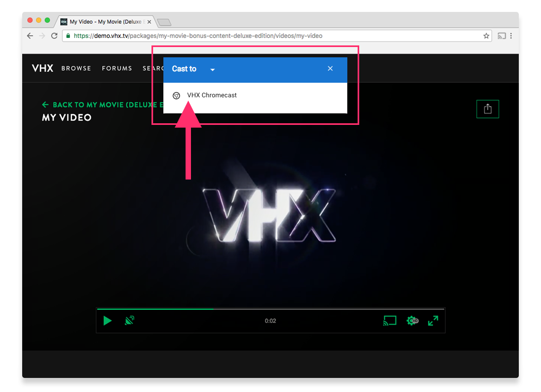
Task: Open the Cast to destination dropdown arrow
Action: point(212,70)
